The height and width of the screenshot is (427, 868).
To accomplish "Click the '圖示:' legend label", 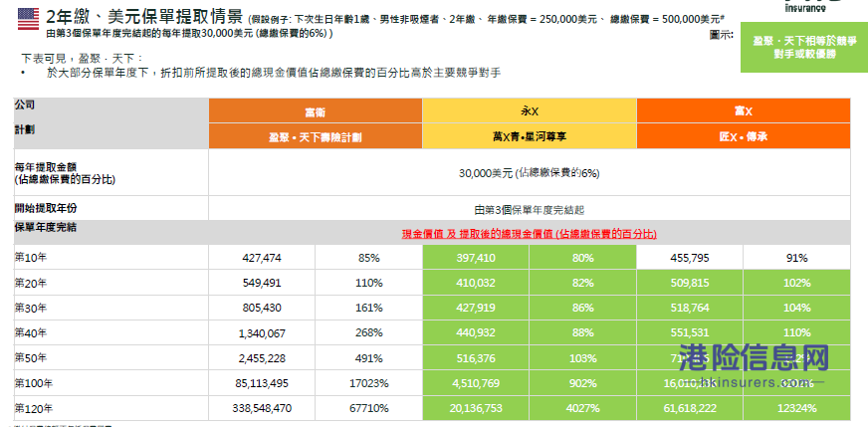I will pos(722,36).
